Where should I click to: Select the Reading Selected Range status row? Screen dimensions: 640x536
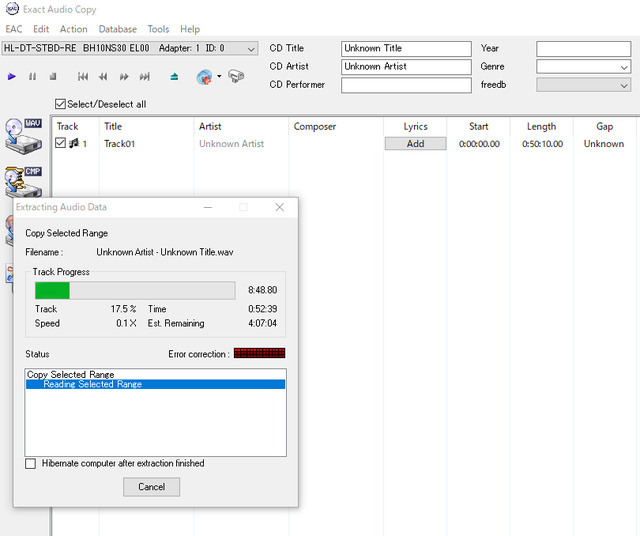(x=155, y=384)
